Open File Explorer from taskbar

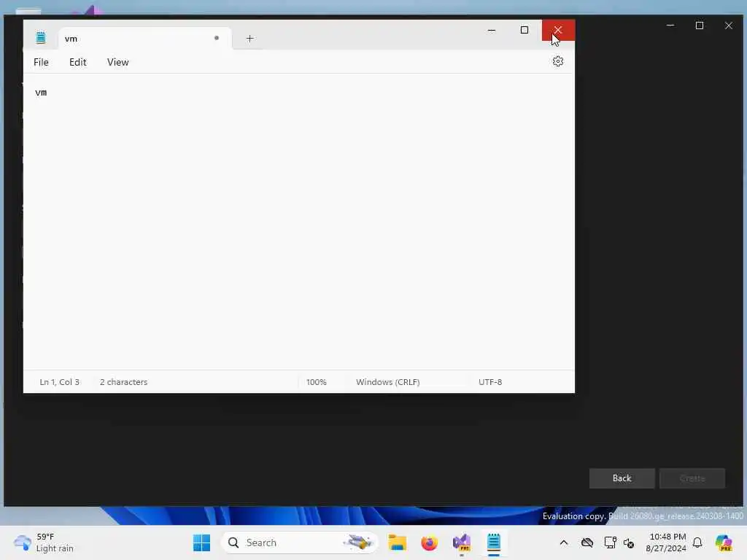point(397,542)
